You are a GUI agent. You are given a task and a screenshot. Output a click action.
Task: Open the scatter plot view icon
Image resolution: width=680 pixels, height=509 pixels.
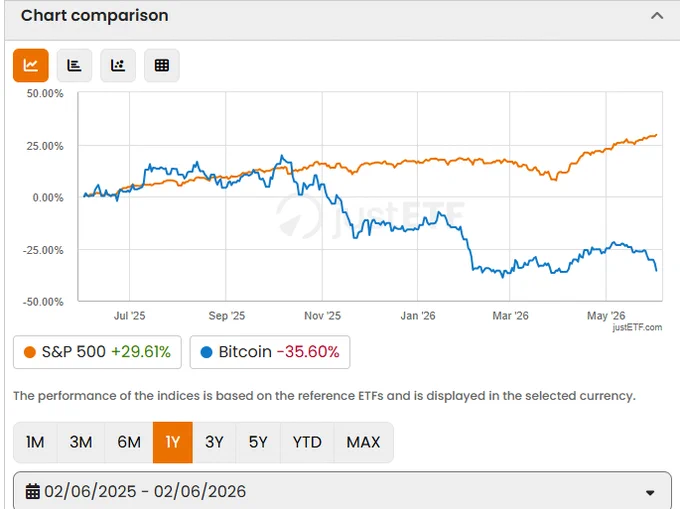click(118, 65)
